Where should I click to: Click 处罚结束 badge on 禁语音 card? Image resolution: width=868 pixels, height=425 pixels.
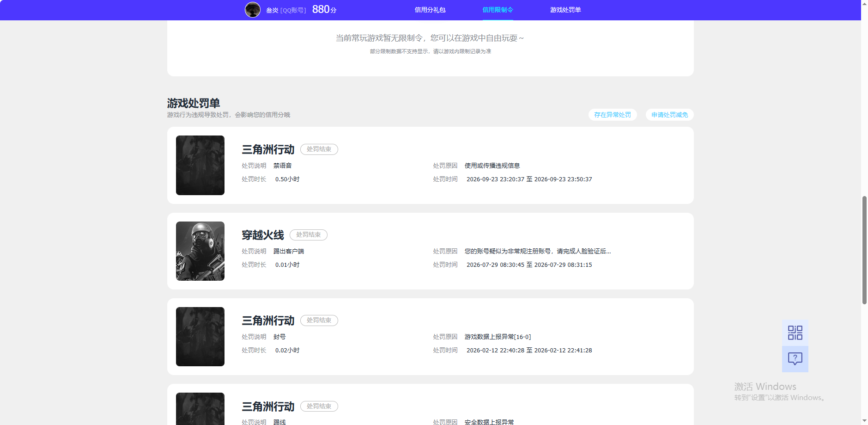pyautogui.click(x=319, y=149)
